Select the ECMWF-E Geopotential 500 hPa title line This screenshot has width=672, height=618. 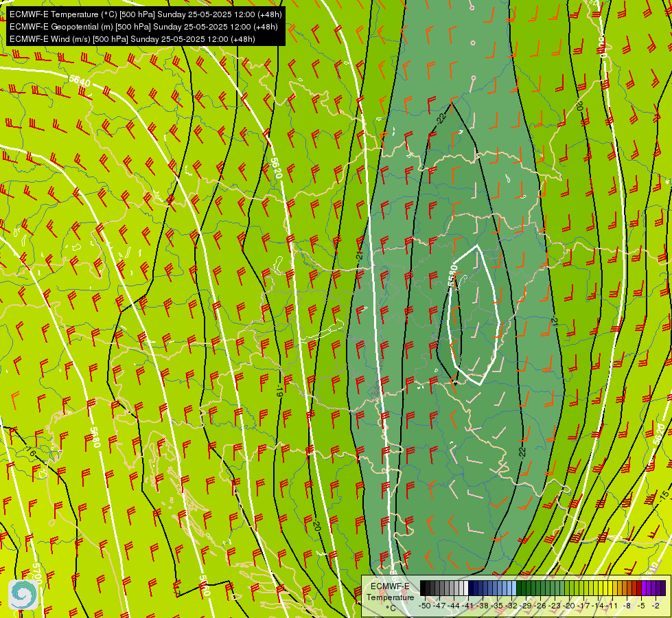(143, 27)
